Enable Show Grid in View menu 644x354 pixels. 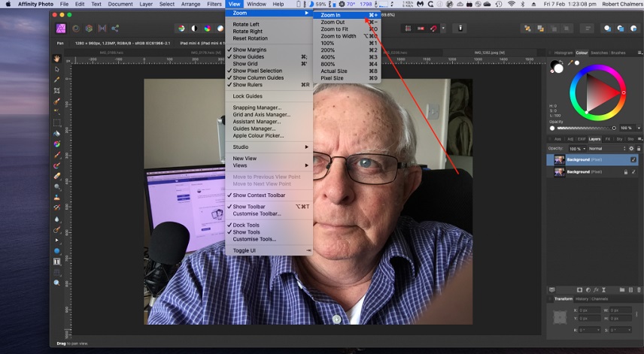click(245, 64)
